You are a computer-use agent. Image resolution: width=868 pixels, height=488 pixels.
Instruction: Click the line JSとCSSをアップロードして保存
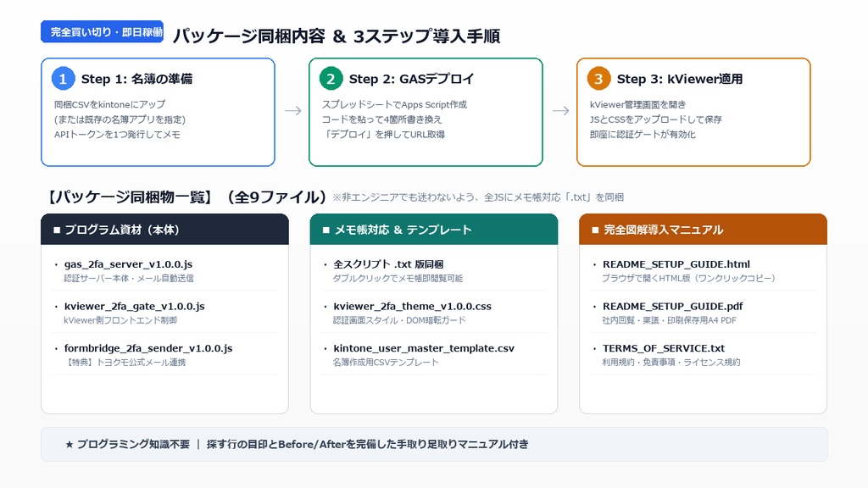tap(656, 119)
